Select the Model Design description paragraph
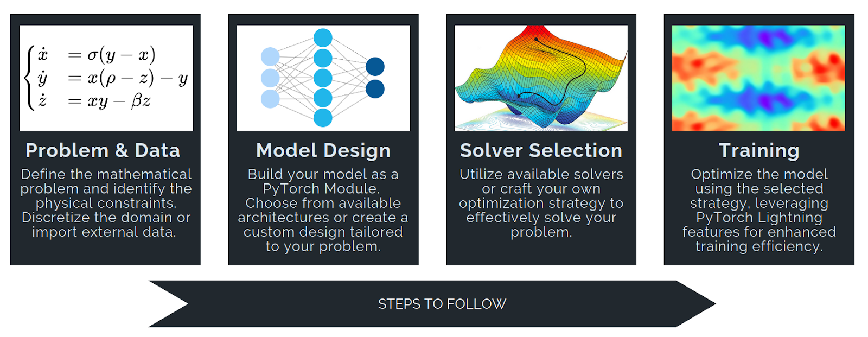Image resolution: width=868 pixels, height=337 pixels. 323,210
